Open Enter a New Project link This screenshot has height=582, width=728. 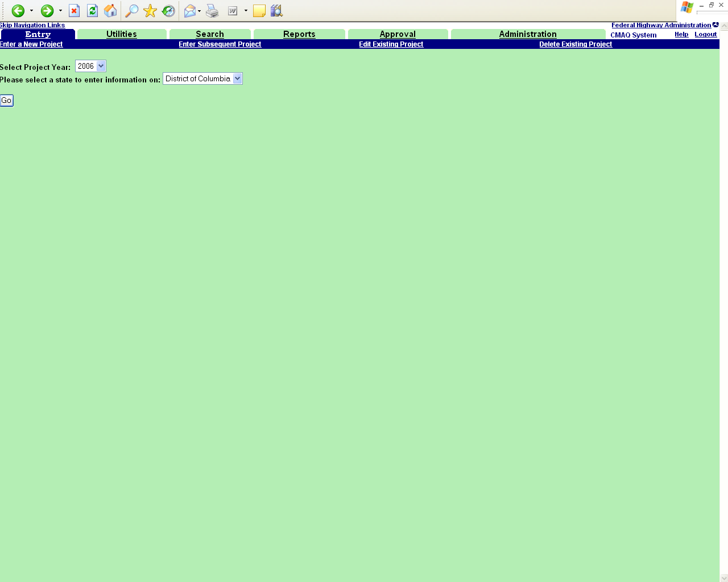(x=31, y=44)
